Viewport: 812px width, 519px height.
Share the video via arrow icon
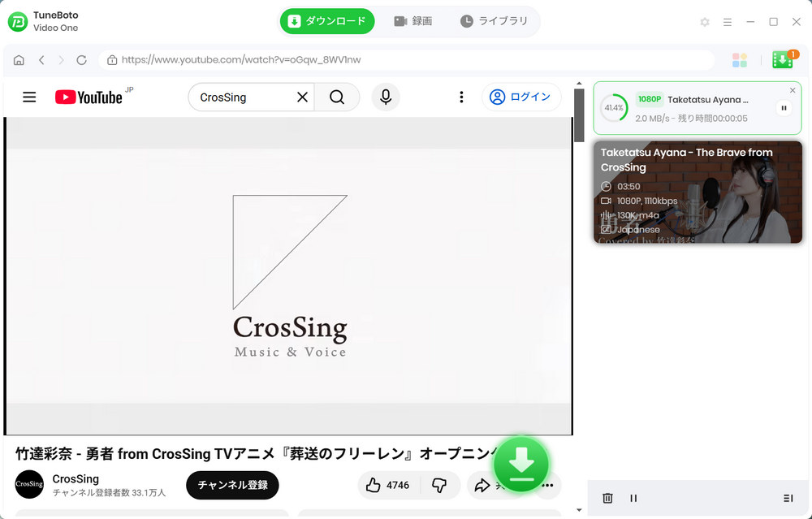click(x=482, y=486)
